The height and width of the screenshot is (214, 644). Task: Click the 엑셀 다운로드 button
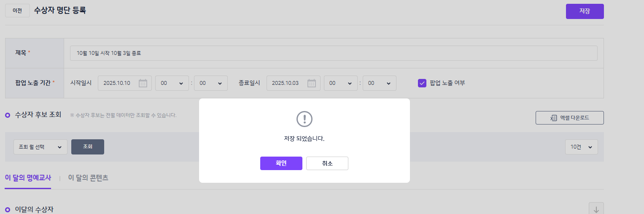569,118
